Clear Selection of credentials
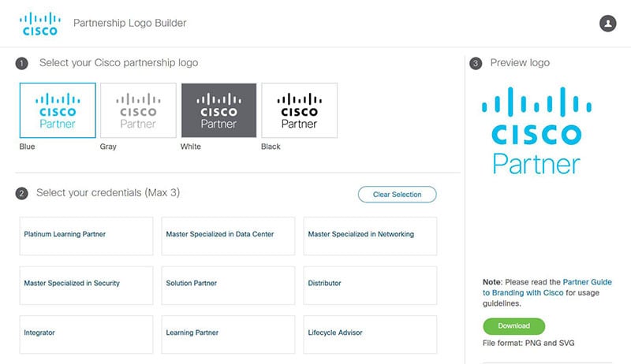This screenshot has width=631, height=364. pos(398,195)
